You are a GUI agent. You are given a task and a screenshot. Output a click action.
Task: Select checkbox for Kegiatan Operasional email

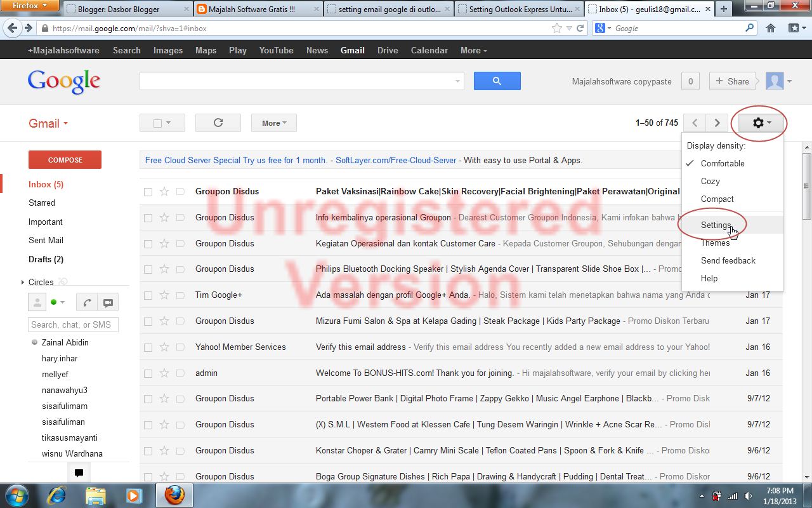pyautogui.click(x=148, y=244)
